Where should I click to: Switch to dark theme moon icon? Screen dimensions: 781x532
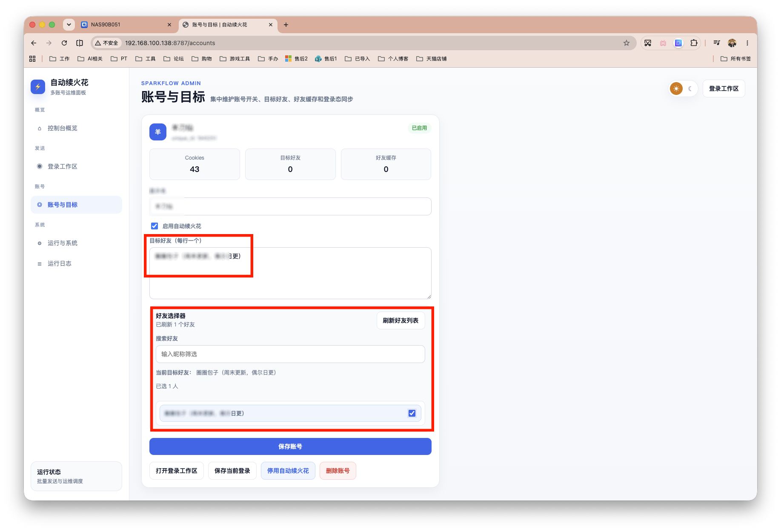690,89
